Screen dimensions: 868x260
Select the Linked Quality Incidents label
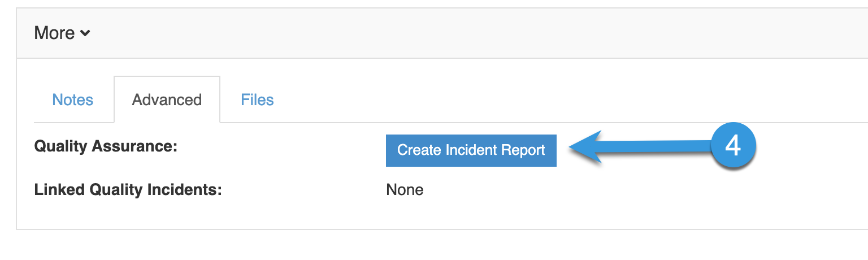128,189
